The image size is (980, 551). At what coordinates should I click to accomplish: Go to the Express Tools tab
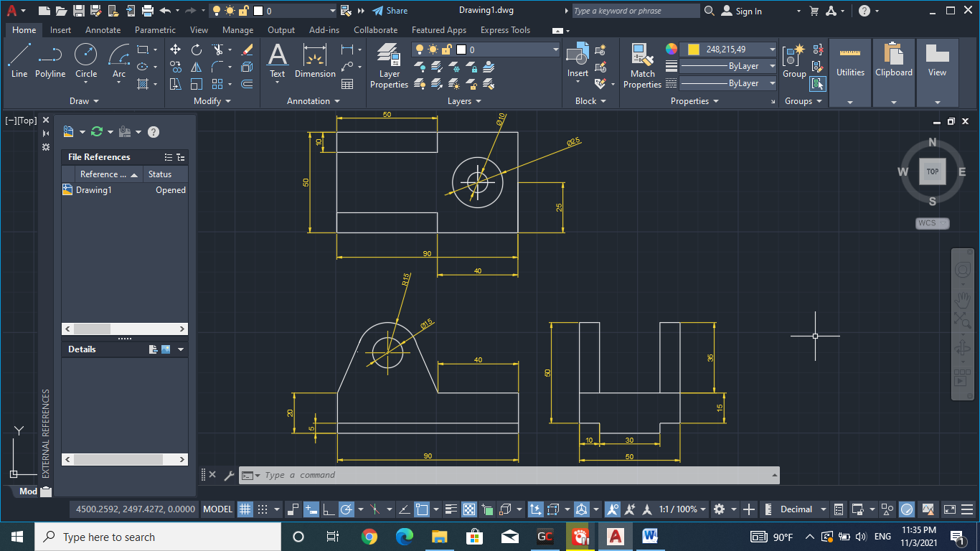coord(505,30)
